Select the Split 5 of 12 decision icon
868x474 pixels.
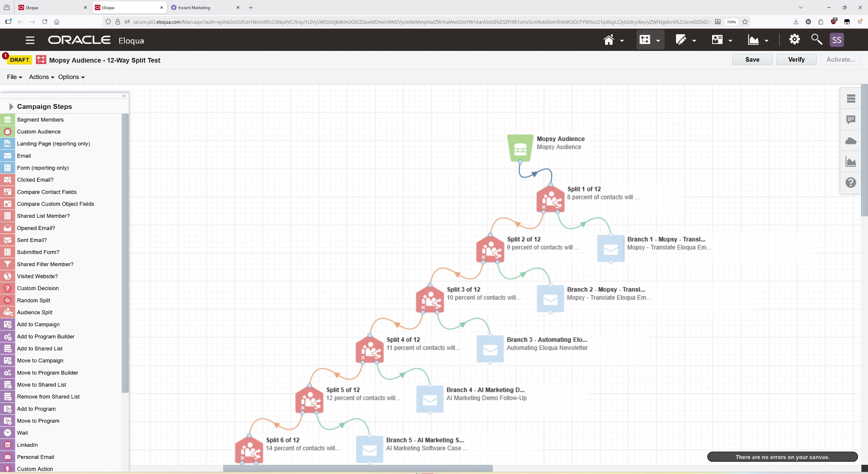click(310, 399)
